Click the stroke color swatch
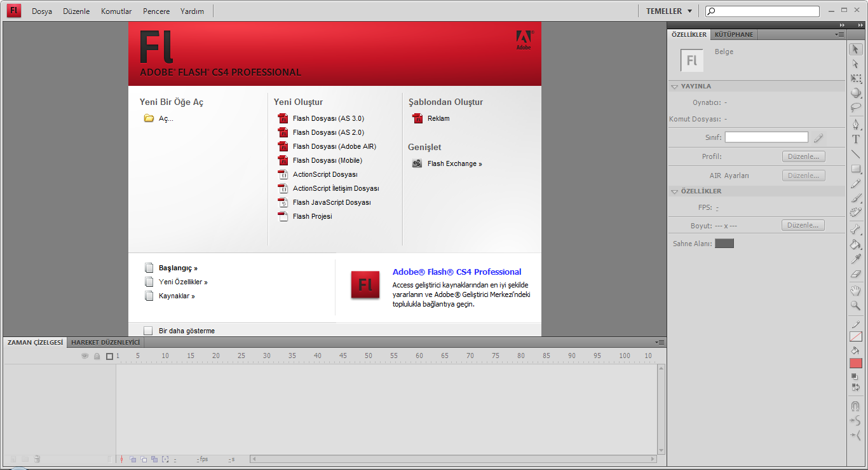The height and width of the screenshot is (470, 868). click(x=856, y=336)
